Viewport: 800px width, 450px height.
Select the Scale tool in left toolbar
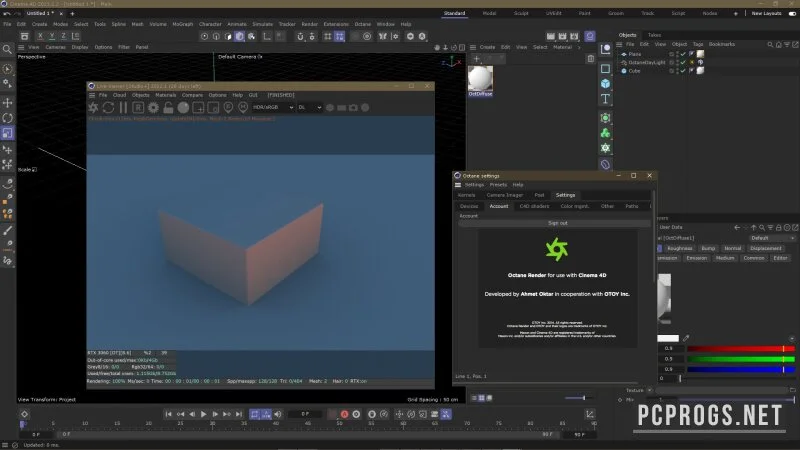tap(8, 133)
